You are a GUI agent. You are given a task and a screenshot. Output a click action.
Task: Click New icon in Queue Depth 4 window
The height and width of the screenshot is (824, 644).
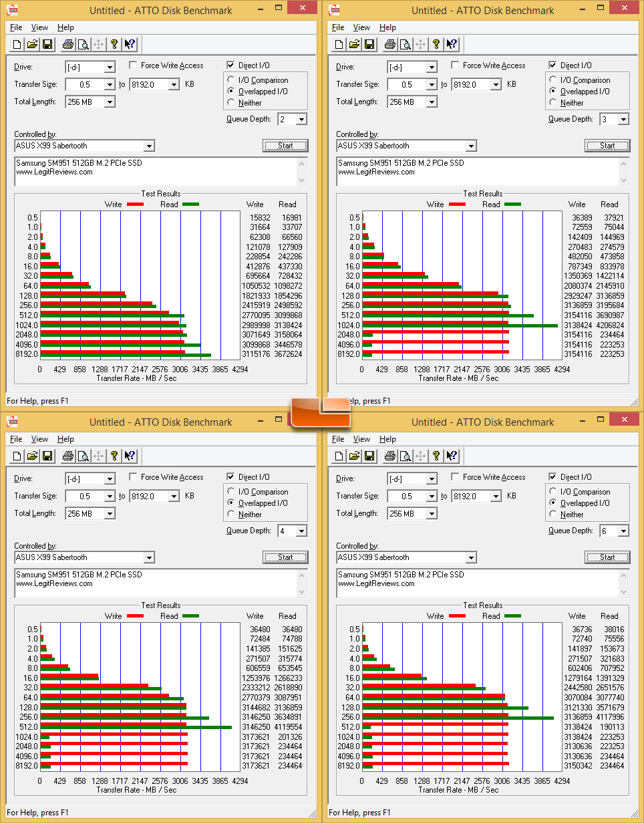[17, 456]
